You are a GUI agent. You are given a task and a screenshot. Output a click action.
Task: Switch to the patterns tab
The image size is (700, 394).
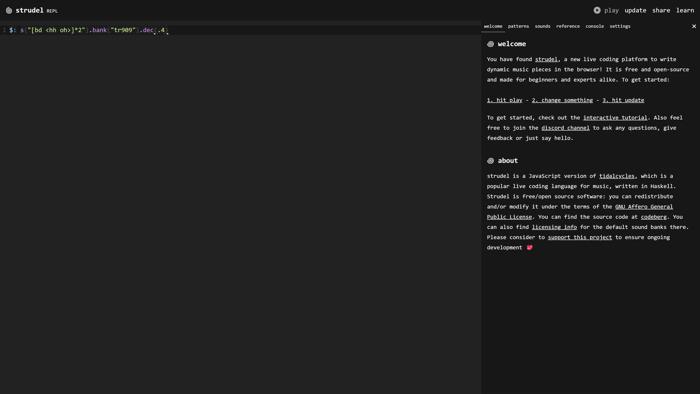tap(518, 26)
